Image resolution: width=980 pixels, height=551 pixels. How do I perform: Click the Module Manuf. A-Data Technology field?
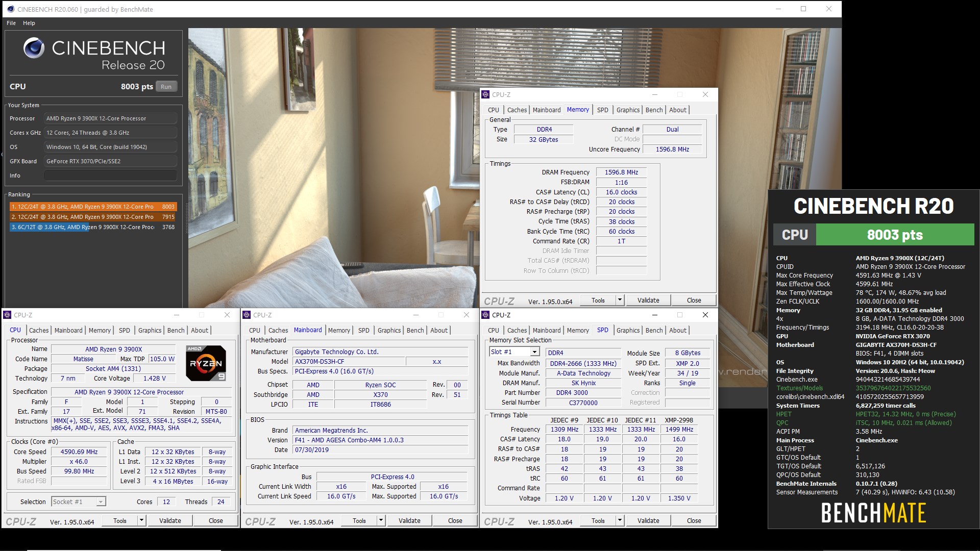(x=583, y=373)
